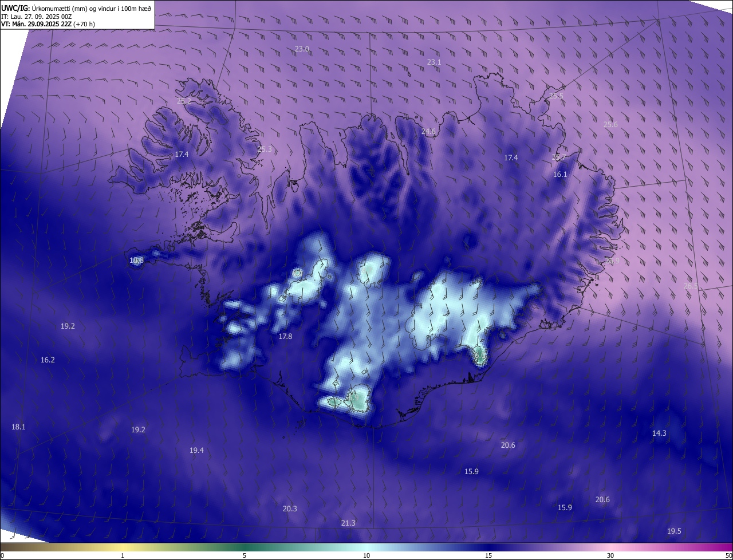Viewport: 733px width, 560px height.
Task: Click the 18.1 value on the map
Action: (18, 427)
